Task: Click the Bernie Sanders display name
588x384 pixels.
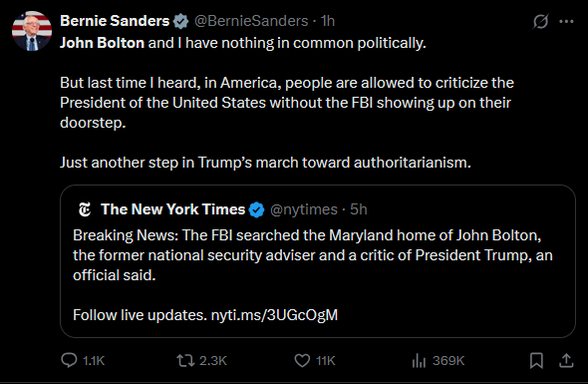Action: [x=115, y=21]
